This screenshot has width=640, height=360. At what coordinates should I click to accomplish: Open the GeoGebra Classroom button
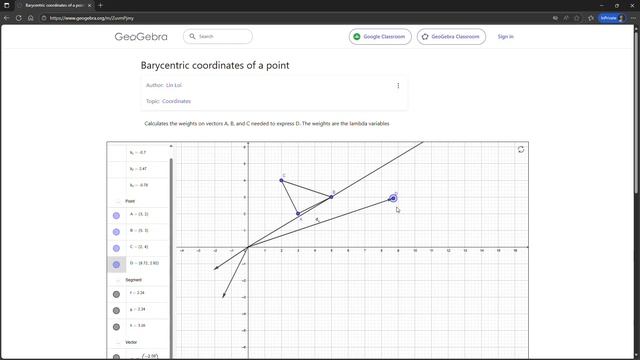click(x=451, y=37)
